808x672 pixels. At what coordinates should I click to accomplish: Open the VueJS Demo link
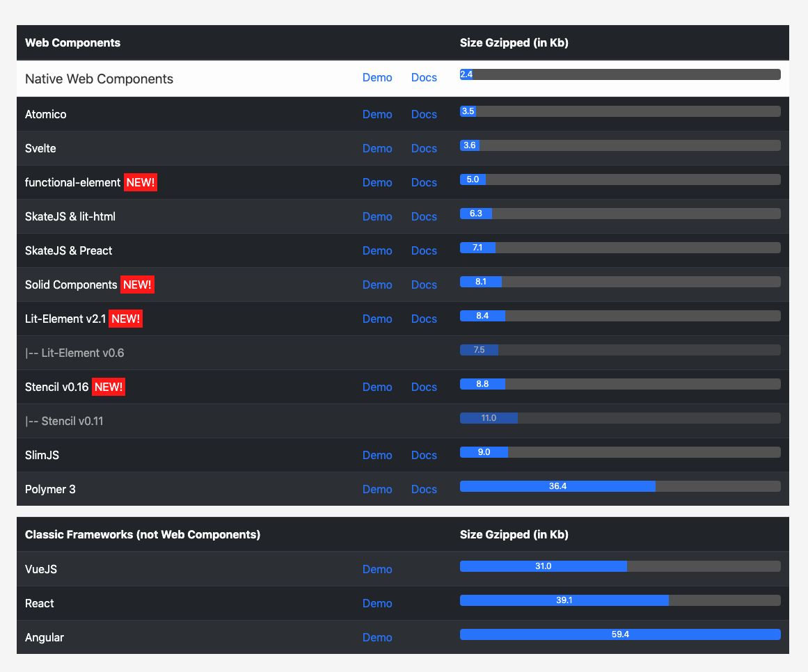(377, 570)
